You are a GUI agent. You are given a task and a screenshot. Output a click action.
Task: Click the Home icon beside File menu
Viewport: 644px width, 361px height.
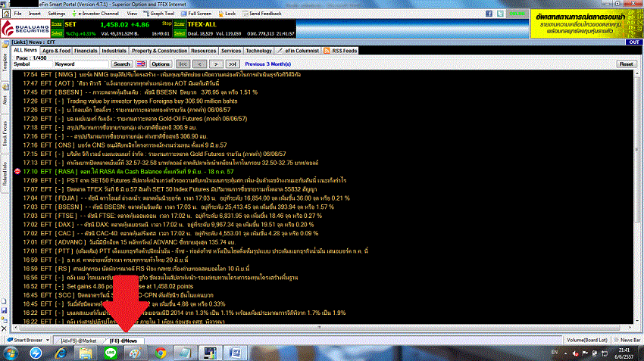pos(6,14)
